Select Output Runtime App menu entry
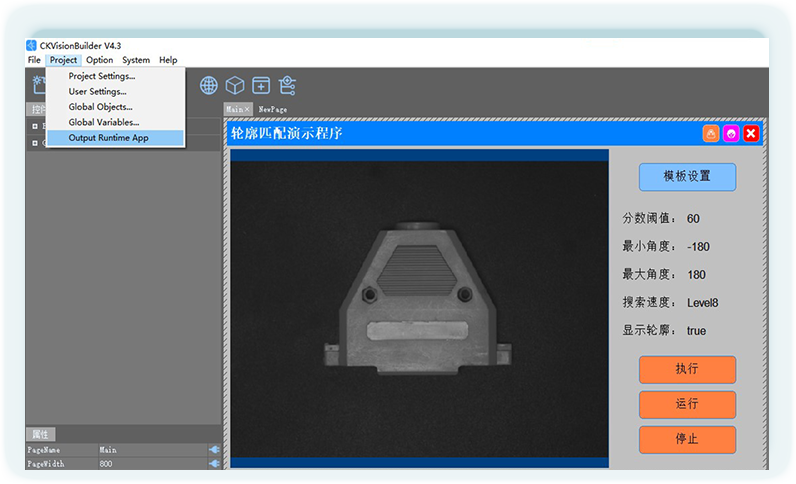 point(115,138)
